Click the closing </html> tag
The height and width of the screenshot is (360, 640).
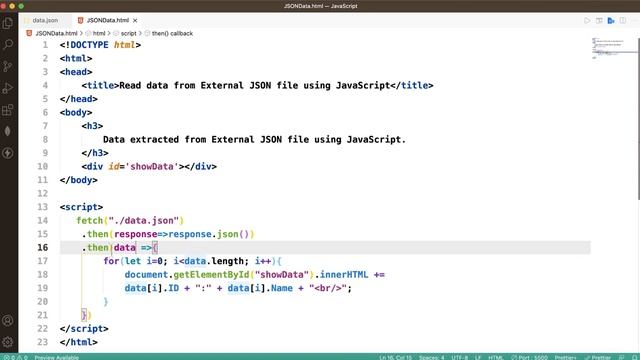[x=79, y=342]
